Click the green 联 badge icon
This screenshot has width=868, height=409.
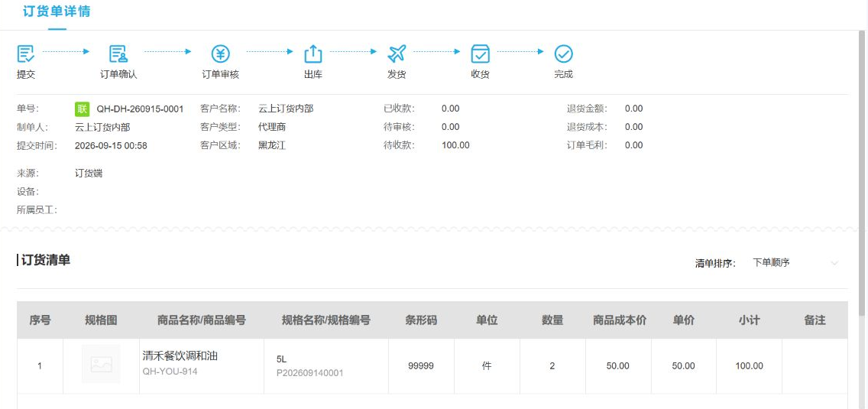point(82,109)
